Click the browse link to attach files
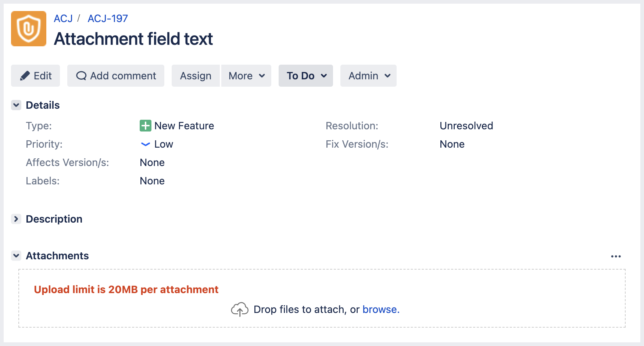The height and width of the screenshot is (346, 644). (380, 309)
